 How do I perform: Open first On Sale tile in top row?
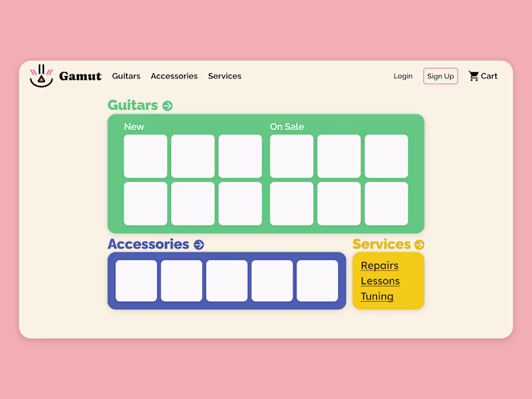[291, 156]
